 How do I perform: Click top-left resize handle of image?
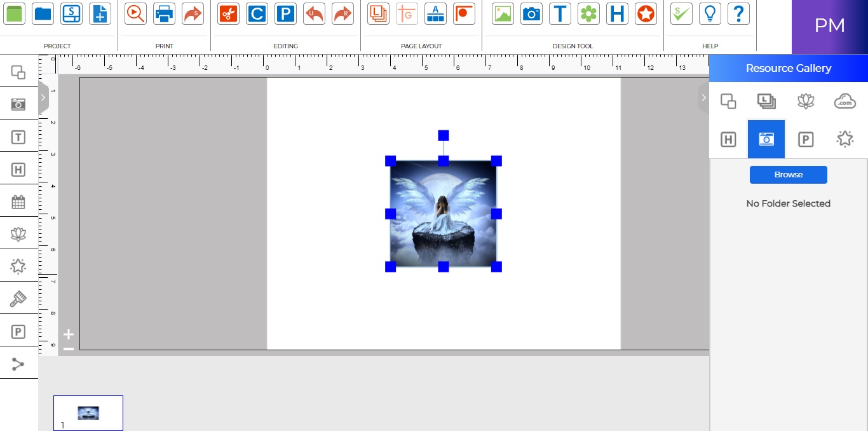[x=391, y=161]
